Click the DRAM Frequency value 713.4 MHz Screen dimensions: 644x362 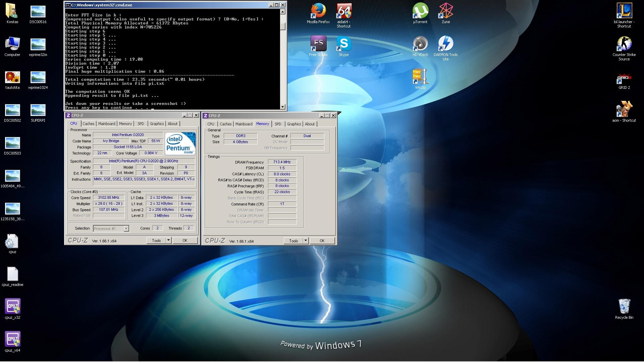click(x=282, y=162)
